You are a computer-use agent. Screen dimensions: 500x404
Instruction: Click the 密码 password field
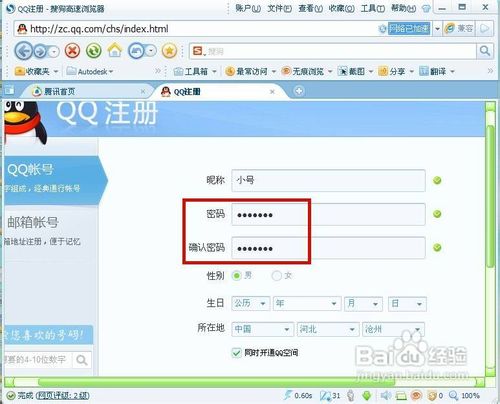(328, 214)
